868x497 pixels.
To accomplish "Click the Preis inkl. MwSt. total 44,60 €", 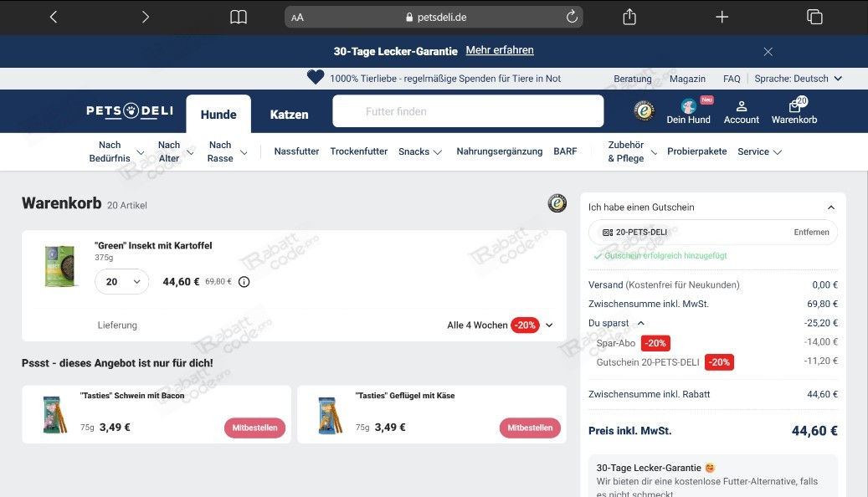I will 814,431.
